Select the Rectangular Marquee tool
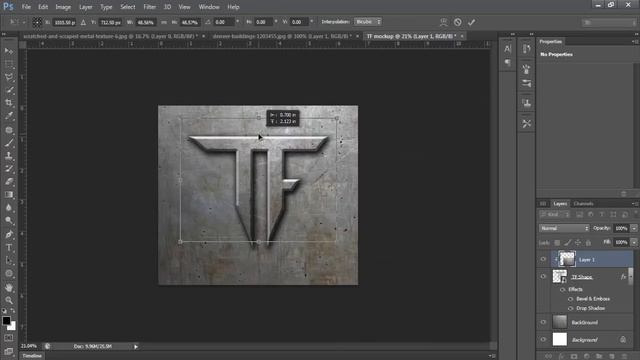 coord(9,64)
